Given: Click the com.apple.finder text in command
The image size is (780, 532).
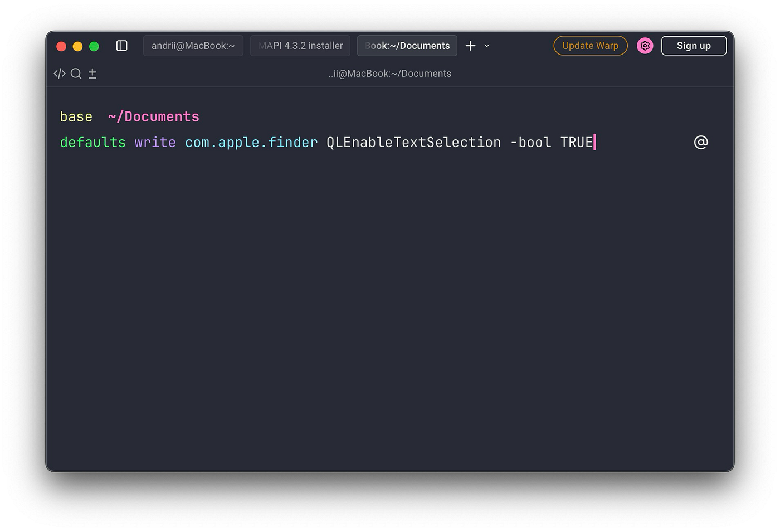Looking at the screenshot, I should click(251, 143).
